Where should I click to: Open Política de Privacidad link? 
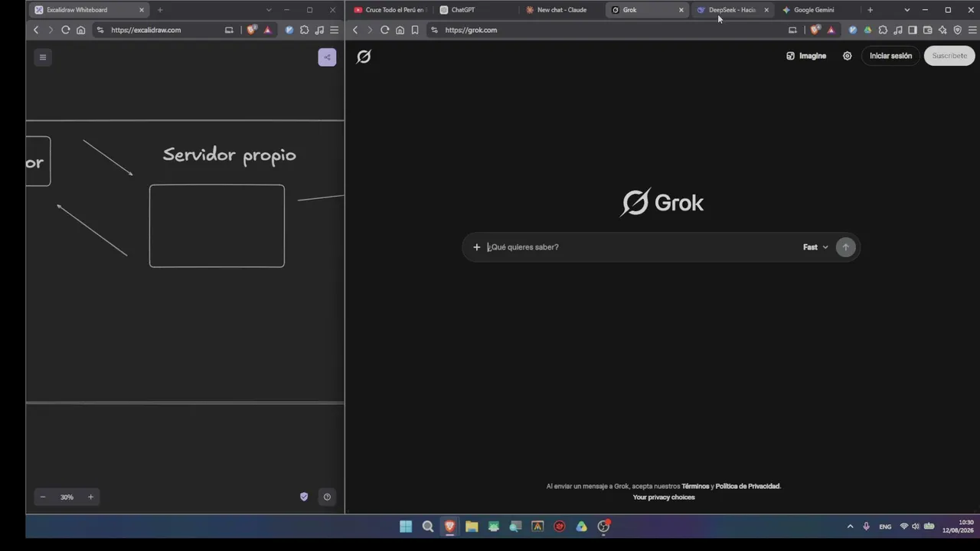point(747,487)
